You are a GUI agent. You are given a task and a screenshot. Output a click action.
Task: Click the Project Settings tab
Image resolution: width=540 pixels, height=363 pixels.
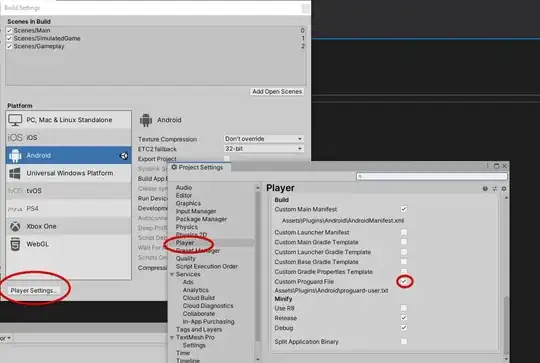click(200, 167)
